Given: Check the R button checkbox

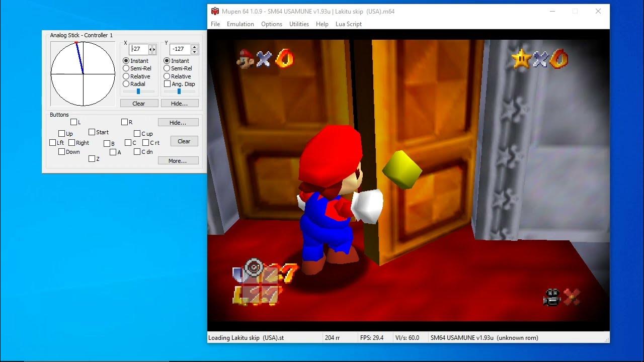Looking at the screenshot, I should (125, 122).
